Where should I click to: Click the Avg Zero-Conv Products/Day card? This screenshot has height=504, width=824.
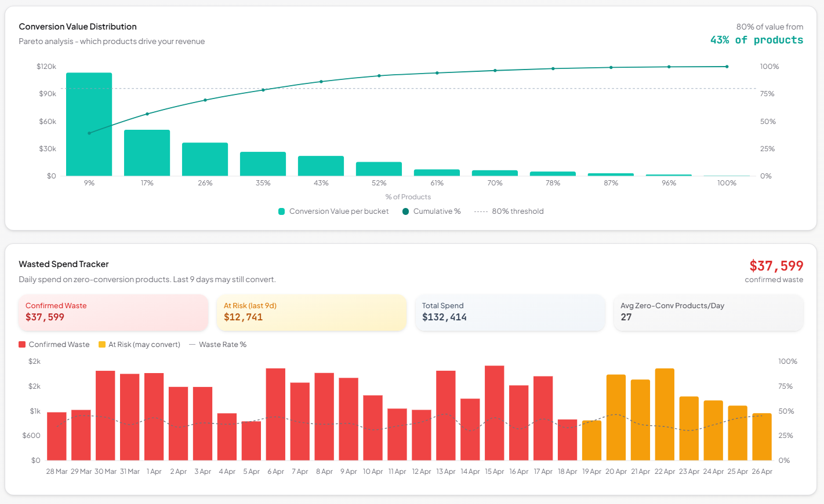click(x=708, y=312)
